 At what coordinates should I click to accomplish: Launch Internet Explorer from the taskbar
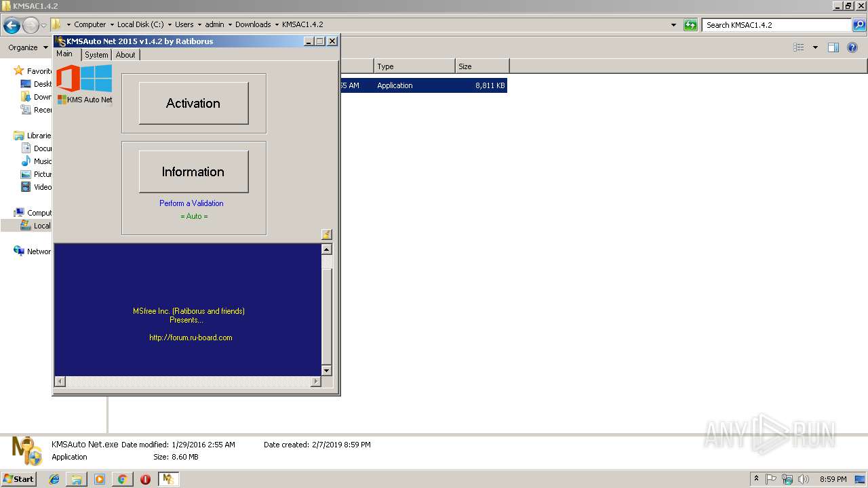point(54,479)
